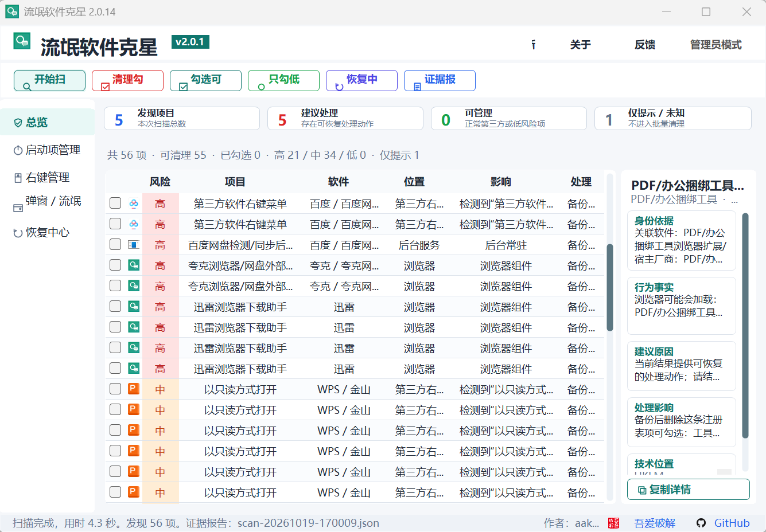Click the 仅提示 / 未知 summary card
766x532 pixels.
pyautogui.click(x=673, y=119)
